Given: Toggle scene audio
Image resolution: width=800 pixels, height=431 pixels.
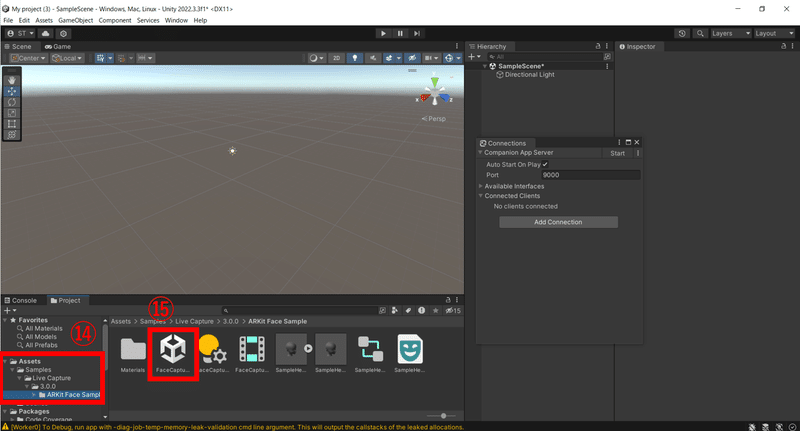Looking at the screenshot, I should pyautogui.click(x=373, y=58).
